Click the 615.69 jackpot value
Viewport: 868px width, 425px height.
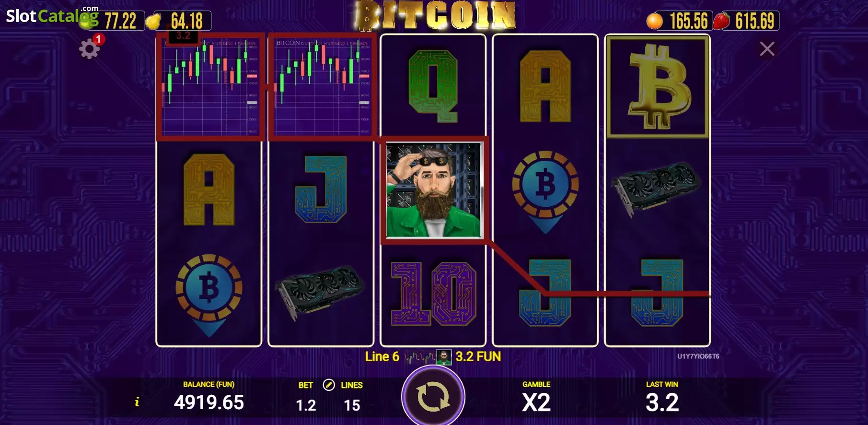coord(755,21)
